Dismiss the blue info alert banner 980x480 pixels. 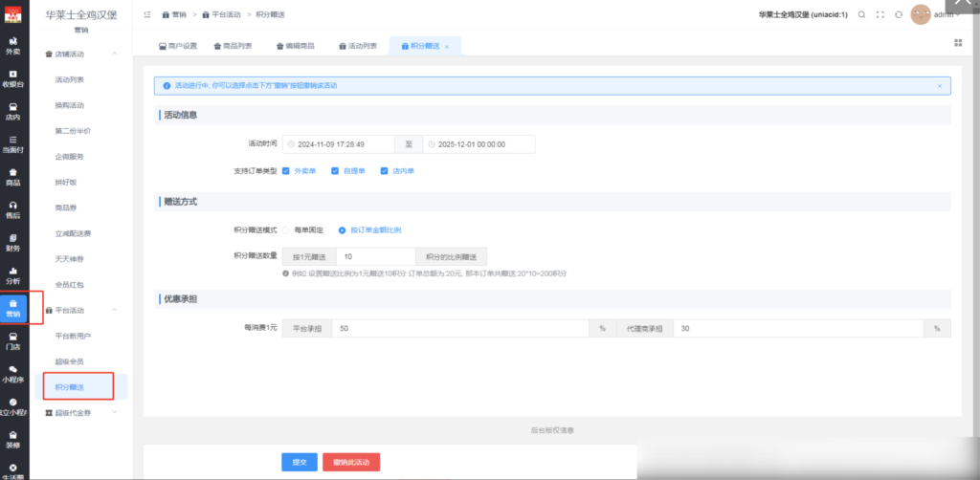940,85
